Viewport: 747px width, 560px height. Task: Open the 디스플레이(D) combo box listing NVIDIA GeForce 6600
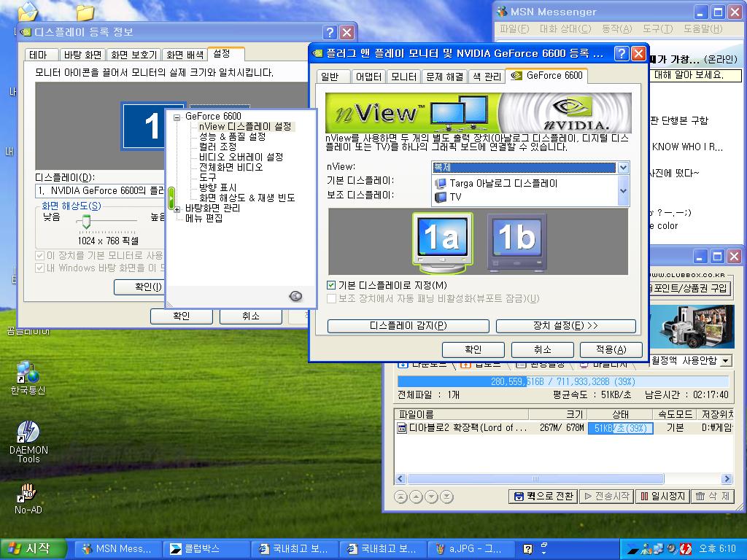click(100, 191)
